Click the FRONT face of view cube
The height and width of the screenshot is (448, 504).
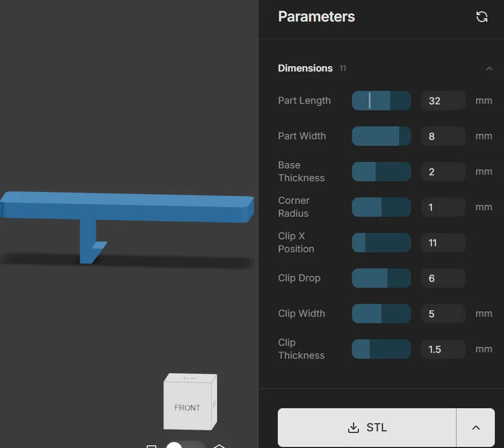[x=188, y=406]
